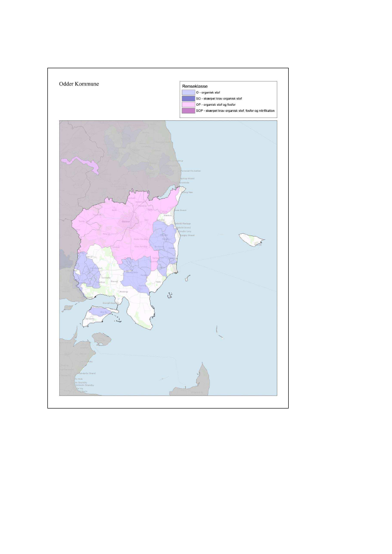Click the 'Rude Strand' map label

pos(180,210)
